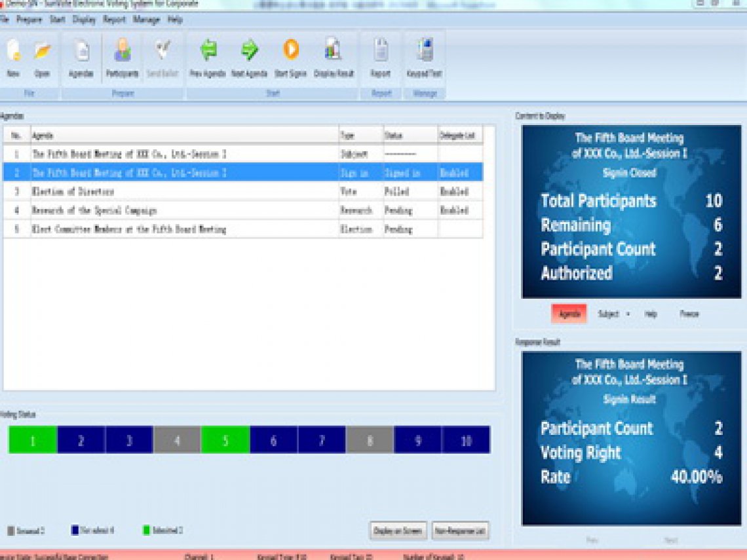The image size is (747, 560).
Task: Click the Help button under content preview
Action: click(651, 314)
